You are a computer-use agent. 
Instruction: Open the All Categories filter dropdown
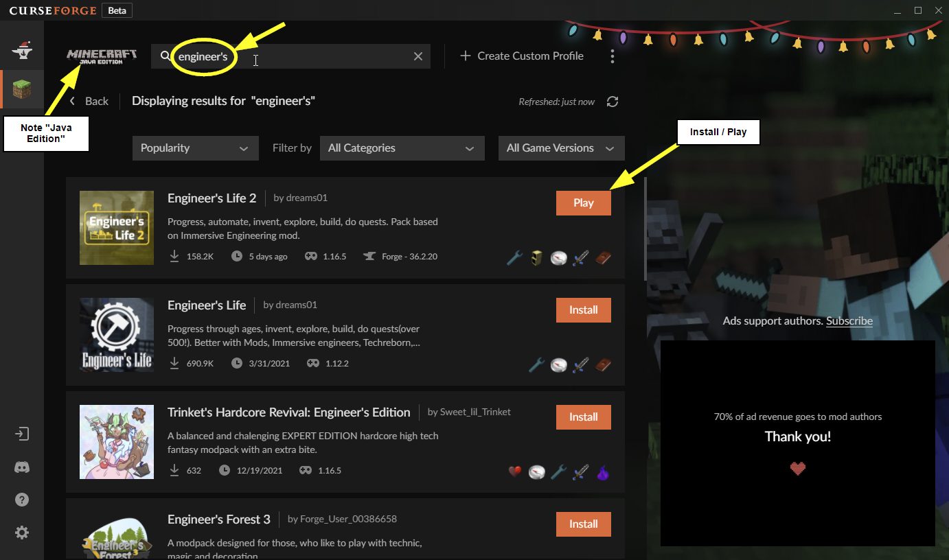tap(402, 148)
